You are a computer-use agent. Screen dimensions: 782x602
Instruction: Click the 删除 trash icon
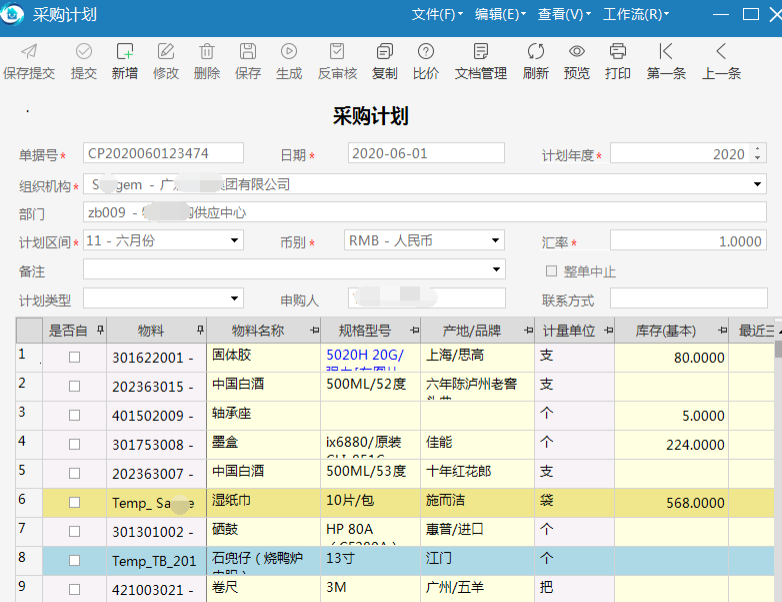206,51
